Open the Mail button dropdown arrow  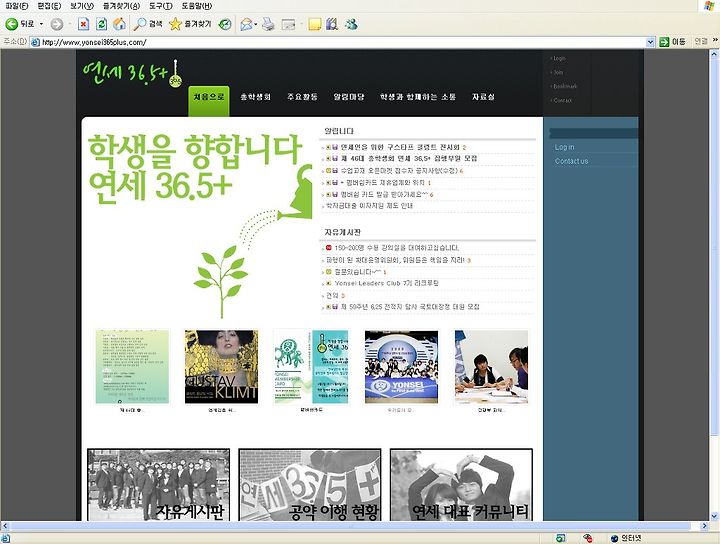[256, 24]
